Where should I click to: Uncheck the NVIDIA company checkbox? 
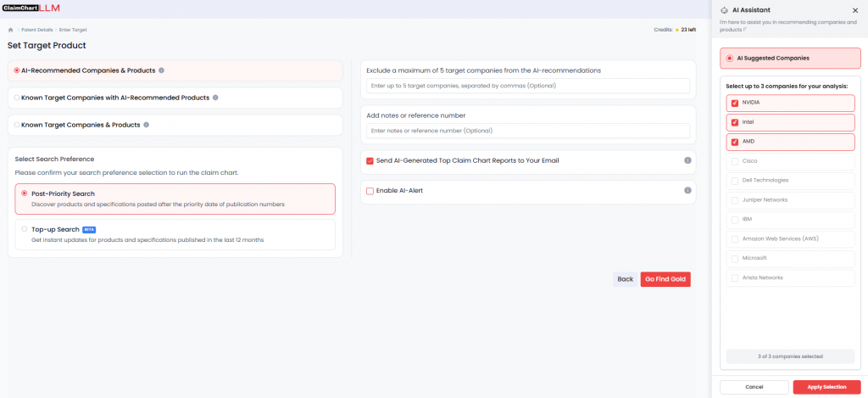(735, 103)
